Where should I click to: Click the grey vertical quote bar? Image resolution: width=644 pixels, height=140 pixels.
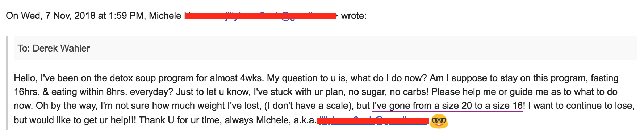click(x=7, y=83)
